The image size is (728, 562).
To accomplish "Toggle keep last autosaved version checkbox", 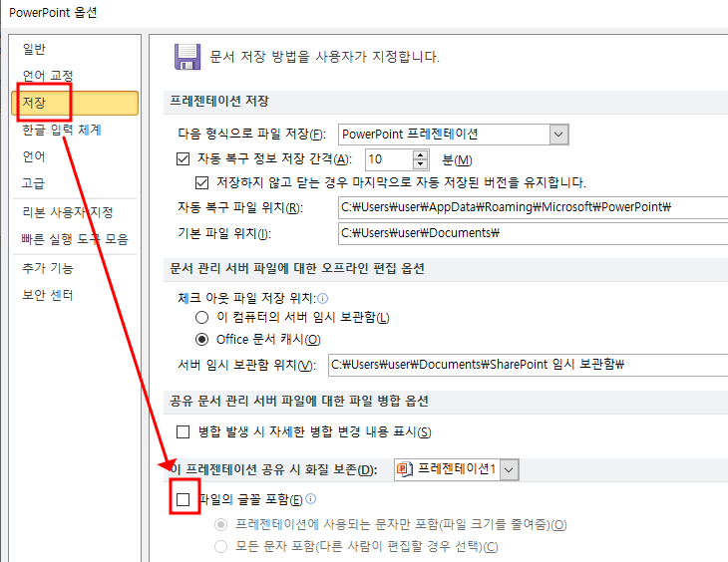I will 202,182.
